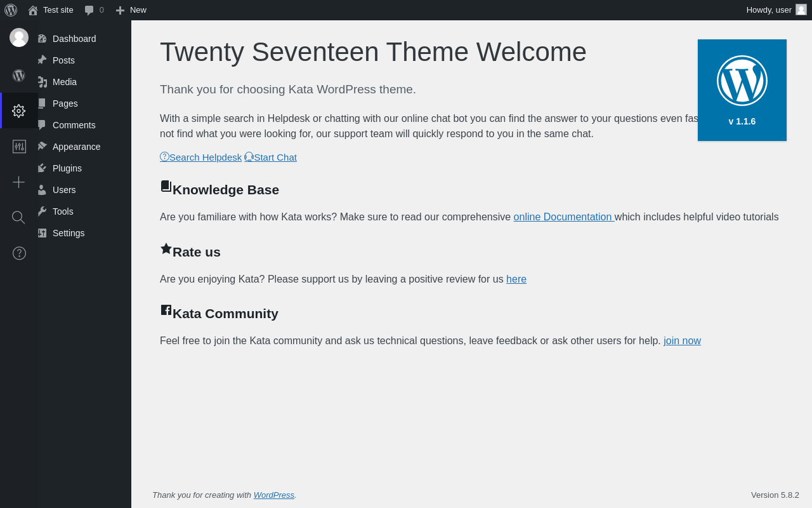Open the Test site menu
Screen dimensions: 812x508
[51, 10]
